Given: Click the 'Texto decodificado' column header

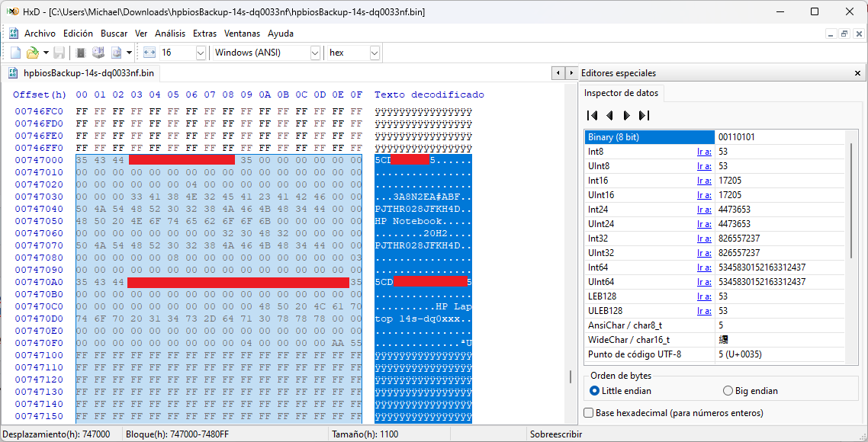Looking at the screenshot, I should click(x=429, y=94).
